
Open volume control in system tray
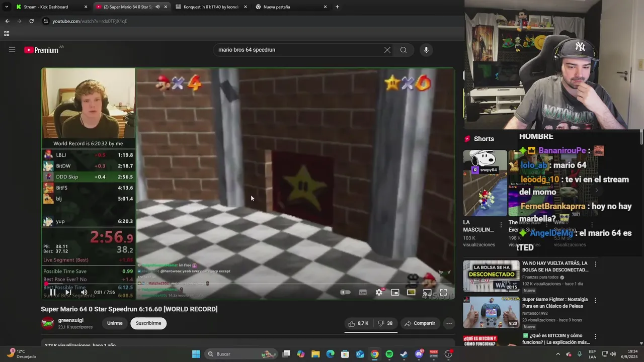point(613,354)
